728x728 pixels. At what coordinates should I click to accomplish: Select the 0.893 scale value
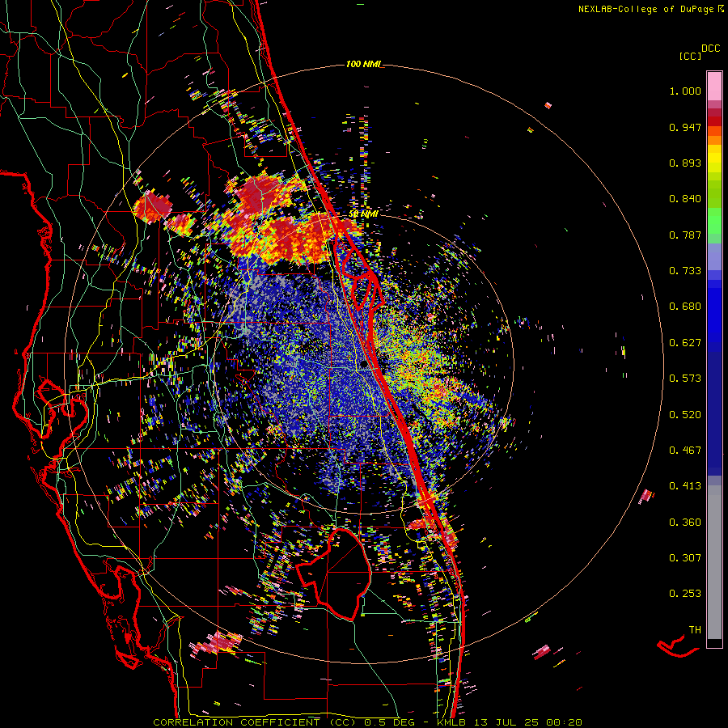(x=685, y=163)
